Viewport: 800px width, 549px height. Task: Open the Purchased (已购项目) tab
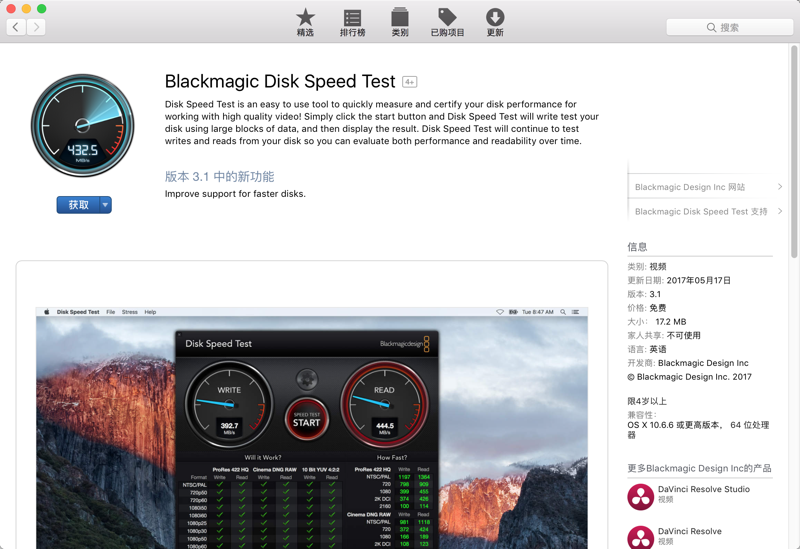point(447,22)
